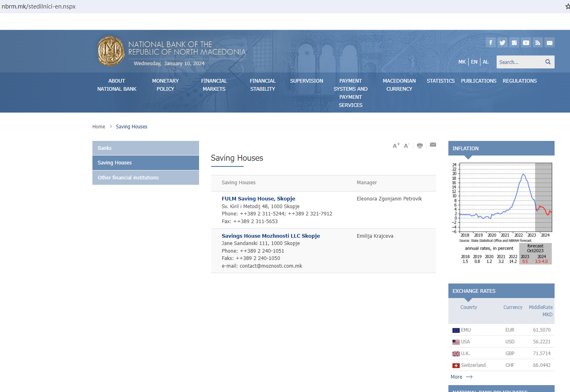Open the Monetary Policy menu
The width and height of the screenshot is (570, 392).
(x=165, y=85)
